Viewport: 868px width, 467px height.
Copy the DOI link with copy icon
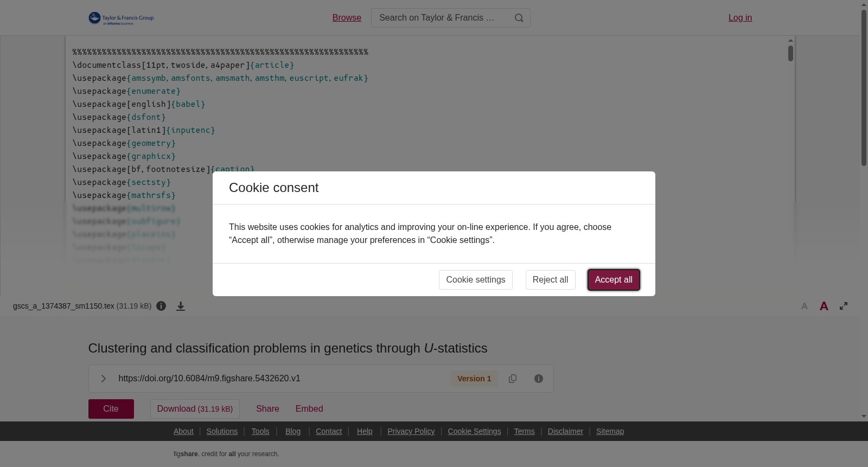tap(513, 379)
